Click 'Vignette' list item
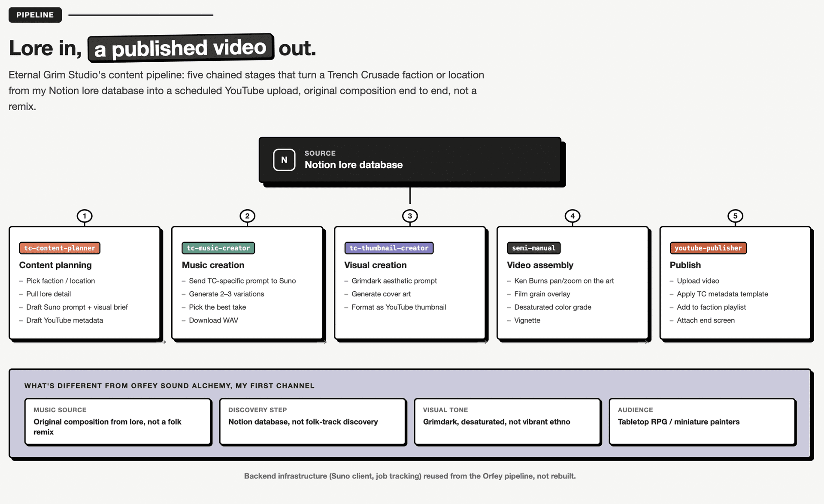 [527, 320]
